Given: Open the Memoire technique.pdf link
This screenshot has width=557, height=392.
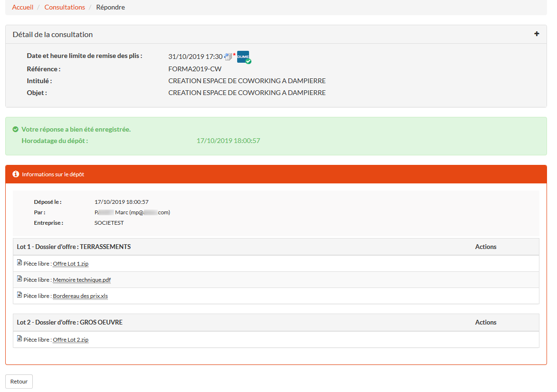Looking at the screenshot, I should [82, 280].
